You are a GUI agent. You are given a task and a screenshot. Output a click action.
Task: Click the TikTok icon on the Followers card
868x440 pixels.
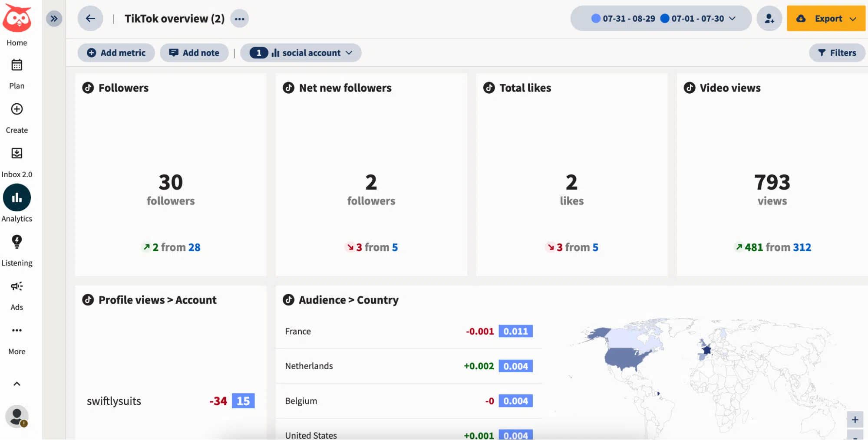click(x=87, y=87)
